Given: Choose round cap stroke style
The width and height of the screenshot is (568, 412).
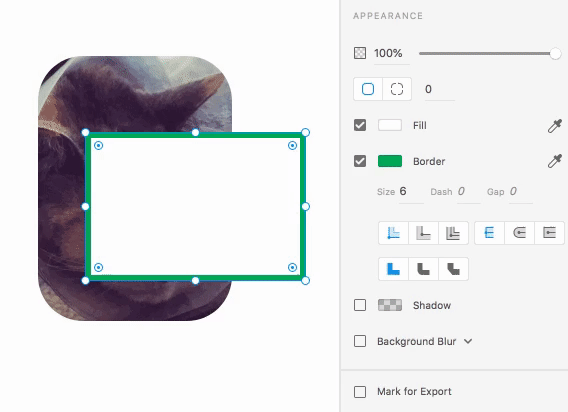Looking at the screenshot, I should [519, 233].
